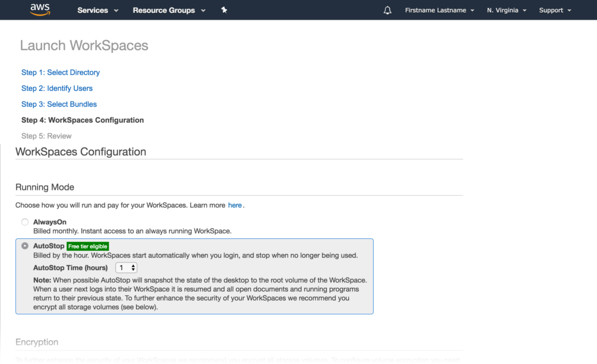Screen dimensions: 597x364
Task: Open the Services menu
Action: coord(98,10)
